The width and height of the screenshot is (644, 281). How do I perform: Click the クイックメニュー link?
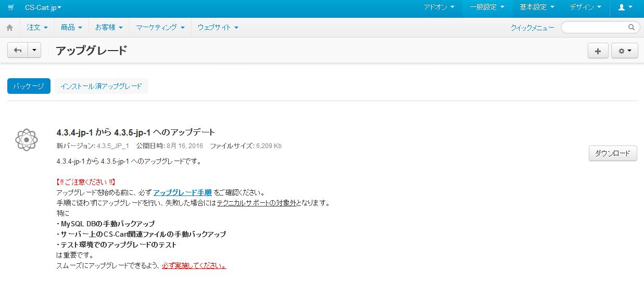[x=532, y=28]
